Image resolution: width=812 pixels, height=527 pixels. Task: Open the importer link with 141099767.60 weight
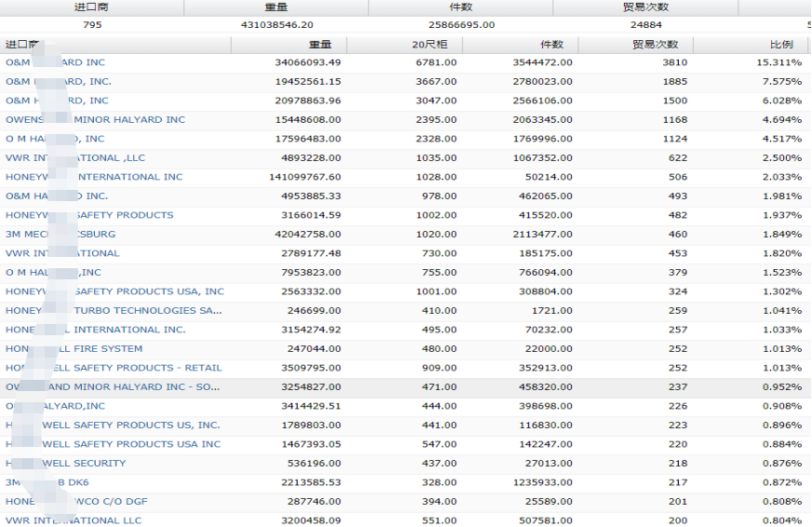coord(94,177)
